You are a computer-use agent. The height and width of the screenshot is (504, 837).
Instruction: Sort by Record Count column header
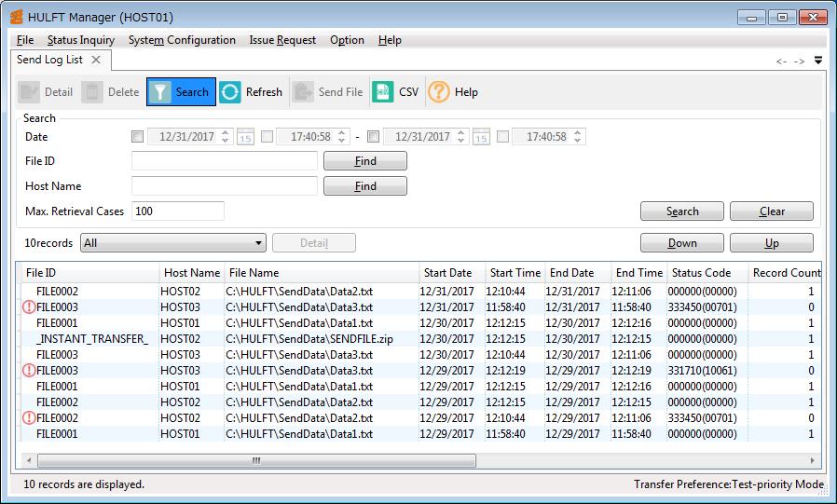pyautogui.click(x=785, y=273)
